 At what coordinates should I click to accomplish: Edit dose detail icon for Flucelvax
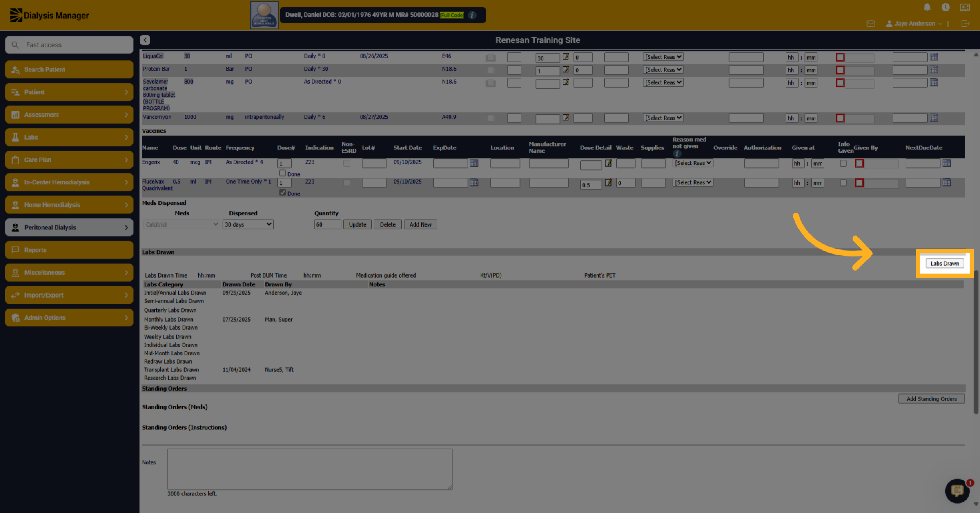(x=608, y=182)
